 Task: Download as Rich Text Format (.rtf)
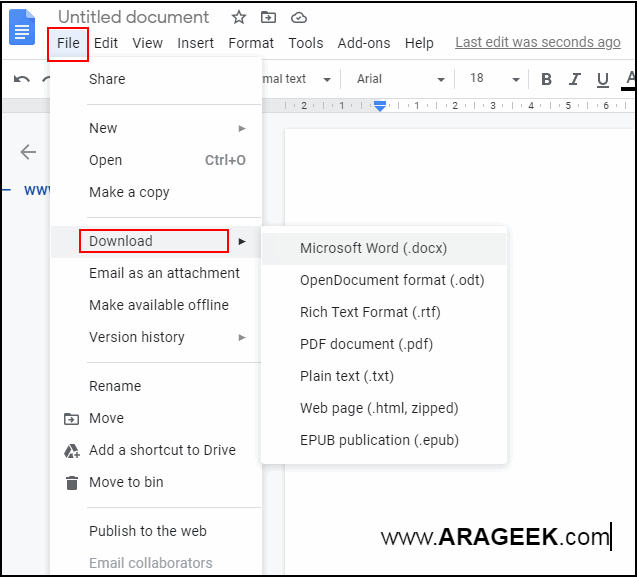[x=384, y=312]
